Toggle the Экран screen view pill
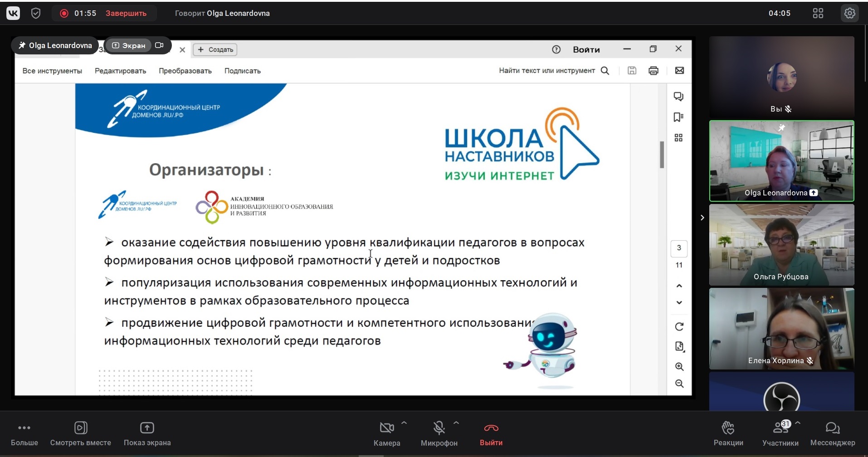Screen dimensions: 868x457 point(128,45)
